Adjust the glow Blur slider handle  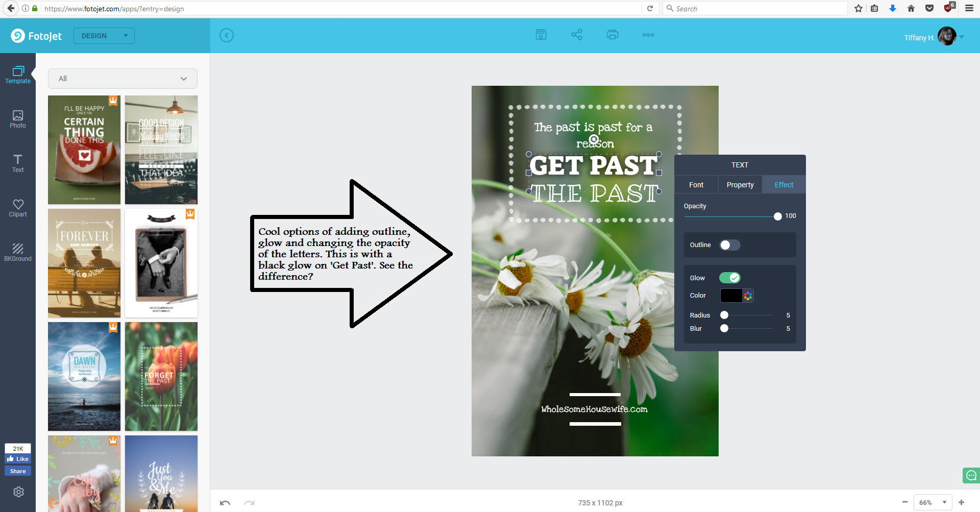pyautogui.click(x=724, y=328)
